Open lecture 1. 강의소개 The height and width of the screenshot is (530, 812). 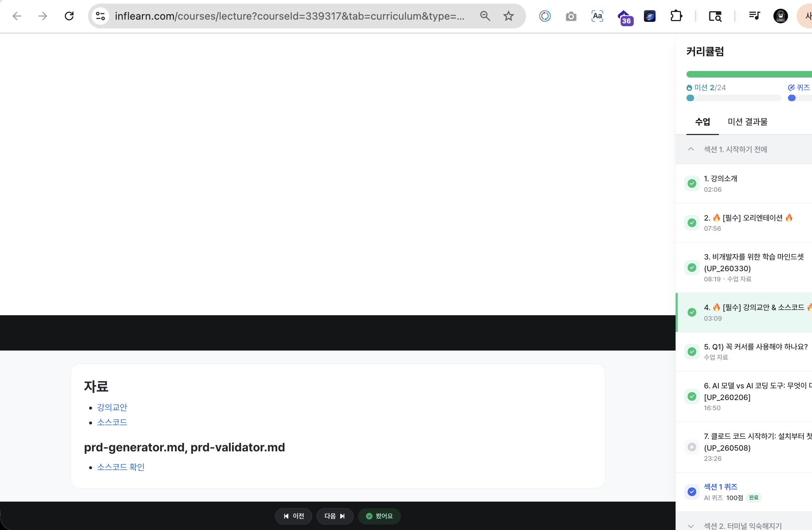pyautogui.click(x=744, y=183)
